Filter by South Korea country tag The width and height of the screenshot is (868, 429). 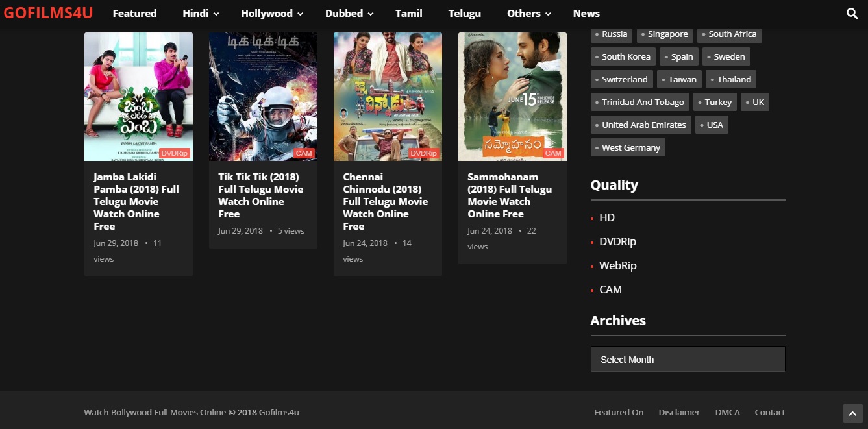point(623,56)
